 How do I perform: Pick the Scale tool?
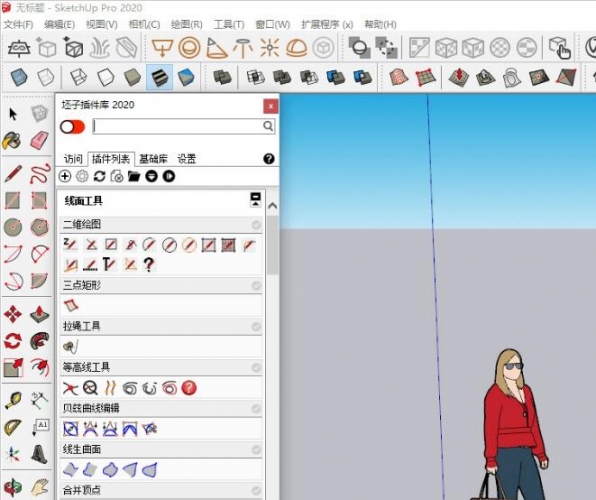tap(13, 368)
